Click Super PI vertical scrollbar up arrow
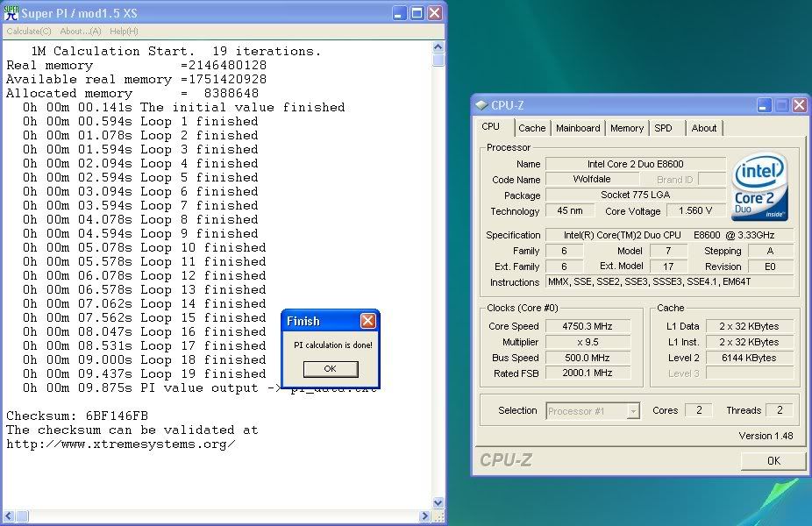 [438, 47]
